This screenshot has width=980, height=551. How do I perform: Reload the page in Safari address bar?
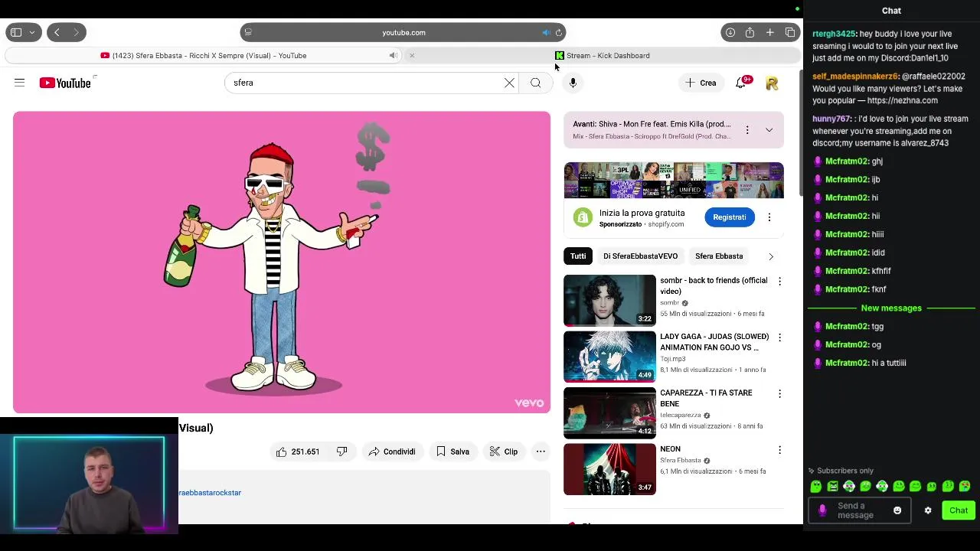click(x=559, y=32)
